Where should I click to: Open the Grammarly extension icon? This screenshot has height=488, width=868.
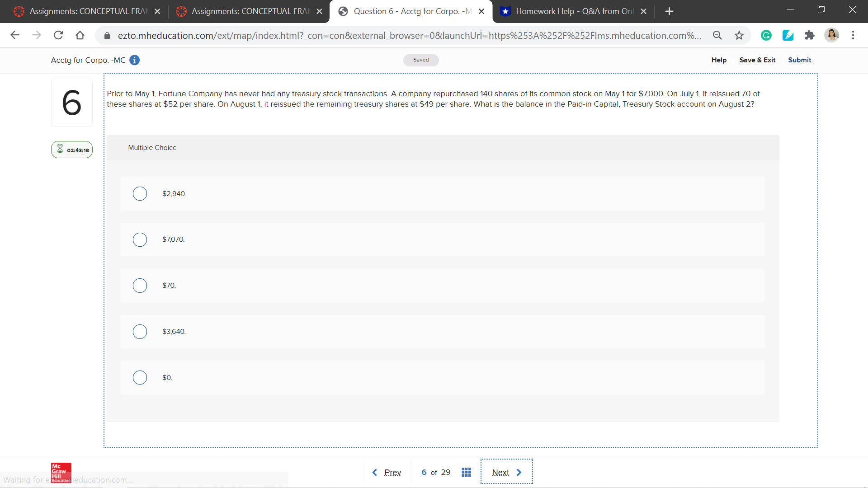(766, 35)
